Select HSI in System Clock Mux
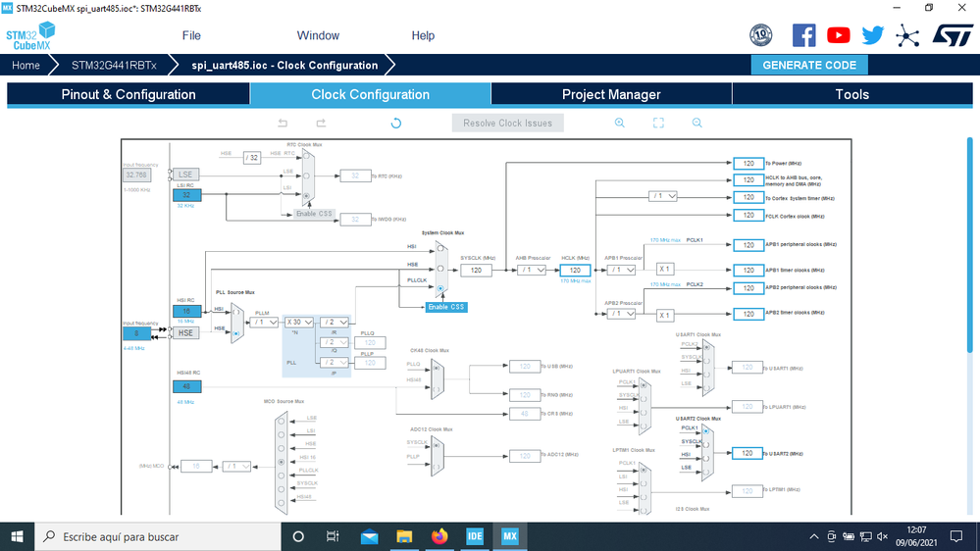The image size is (980, 551). (x=440, y=248)
